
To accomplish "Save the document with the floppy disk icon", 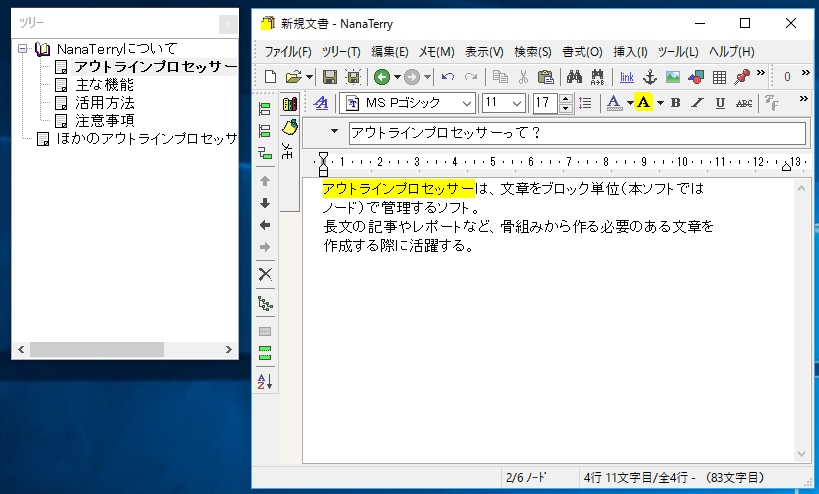I will tap(330, 77).
